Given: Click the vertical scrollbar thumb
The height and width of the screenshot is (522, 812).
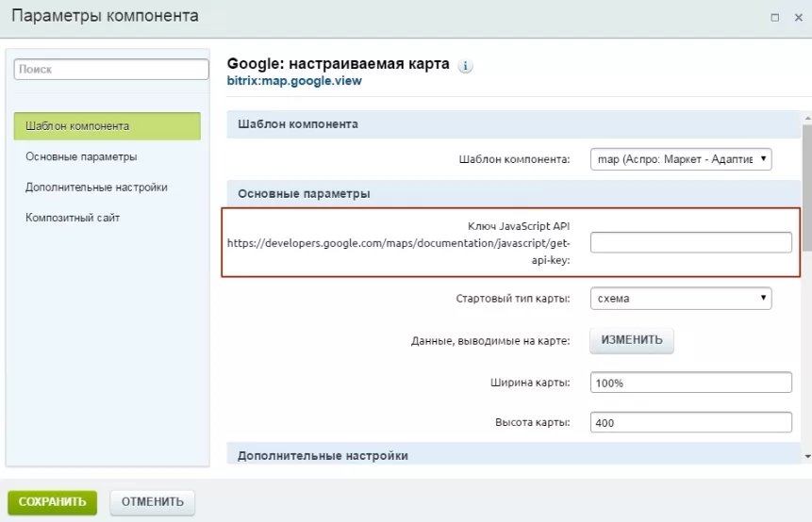Looking at the screenshot, I should (x=807, y=188).
